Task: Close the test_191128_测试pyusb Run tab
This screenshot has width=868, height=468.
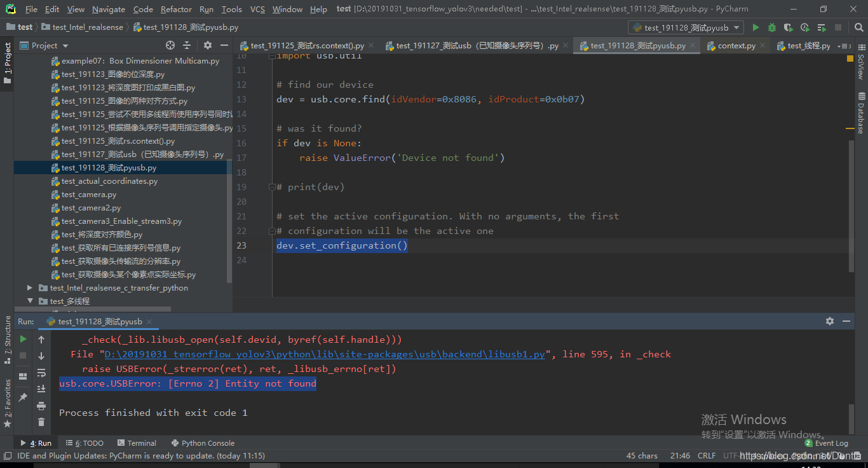Action: point(149,322)
